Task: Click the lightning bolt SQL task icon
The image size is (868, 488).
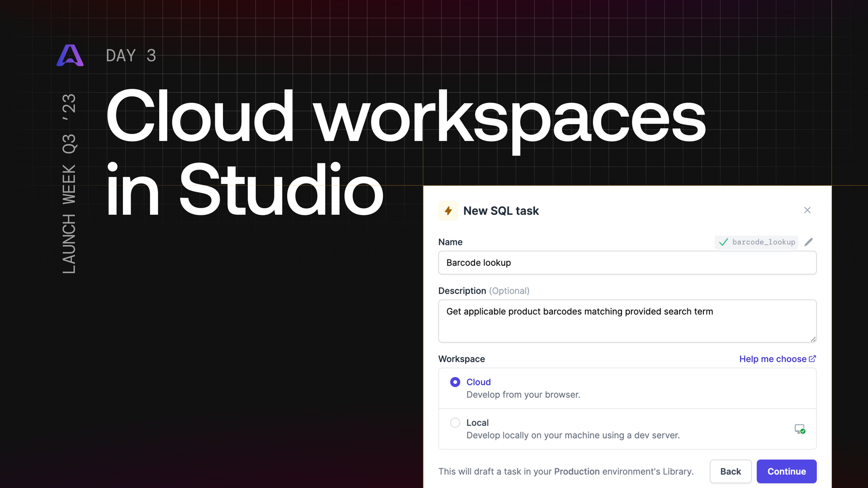Action: [x=448, y=211]
